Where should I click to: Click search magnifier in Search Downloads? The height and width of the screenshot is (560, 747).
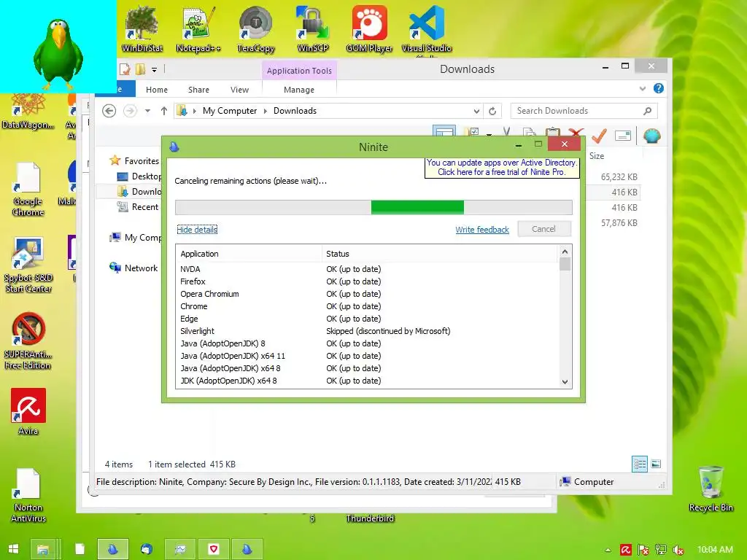click(647, 111)
